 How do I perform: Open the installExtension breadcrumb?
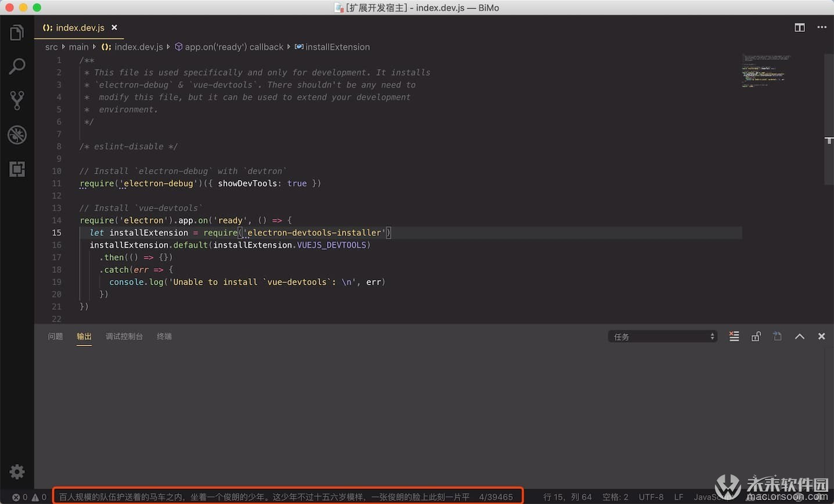332,47
